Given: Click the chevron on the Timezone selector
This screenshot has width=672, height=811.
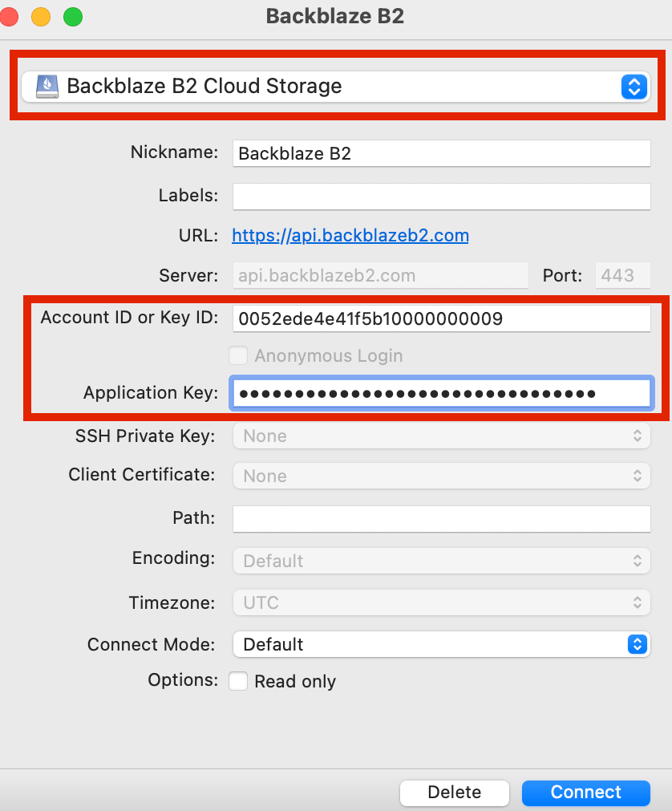Looking at the screenshot, I should click(639, 602).
